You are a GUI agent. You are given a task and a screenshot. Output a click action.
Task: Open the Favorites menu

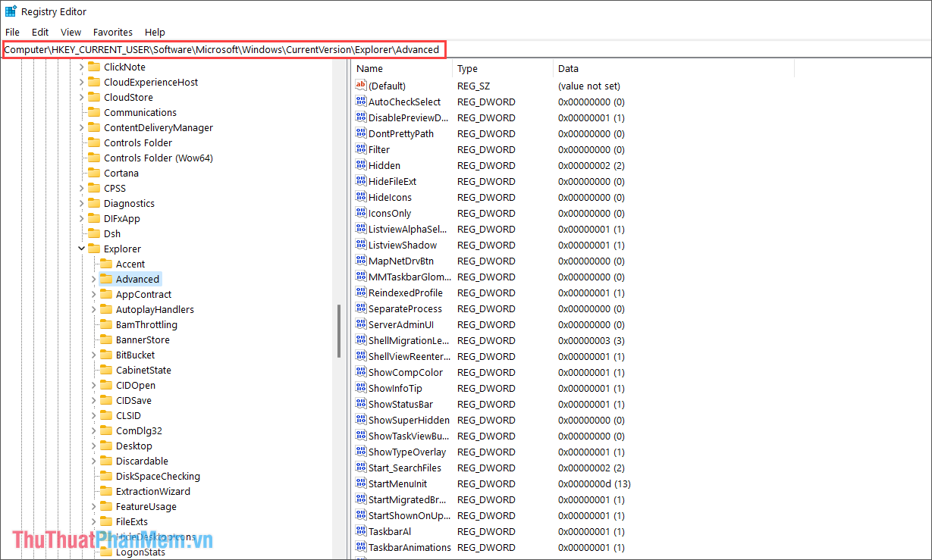112,32
